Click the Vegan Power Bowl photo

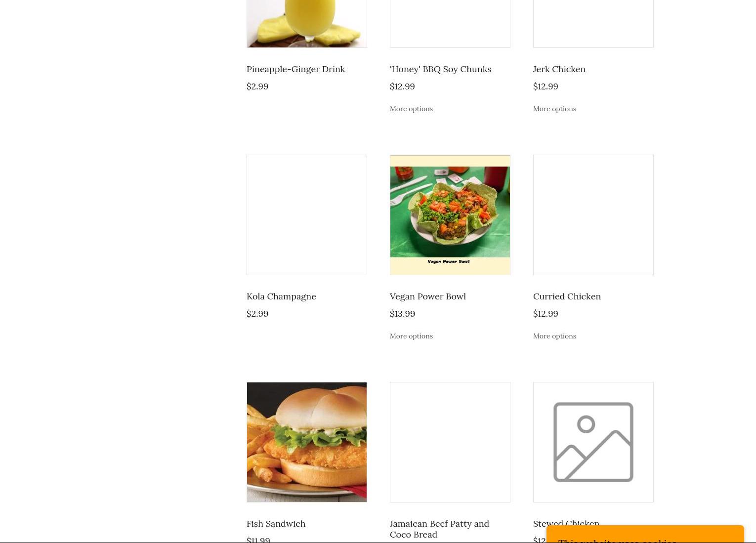point(450,215)
